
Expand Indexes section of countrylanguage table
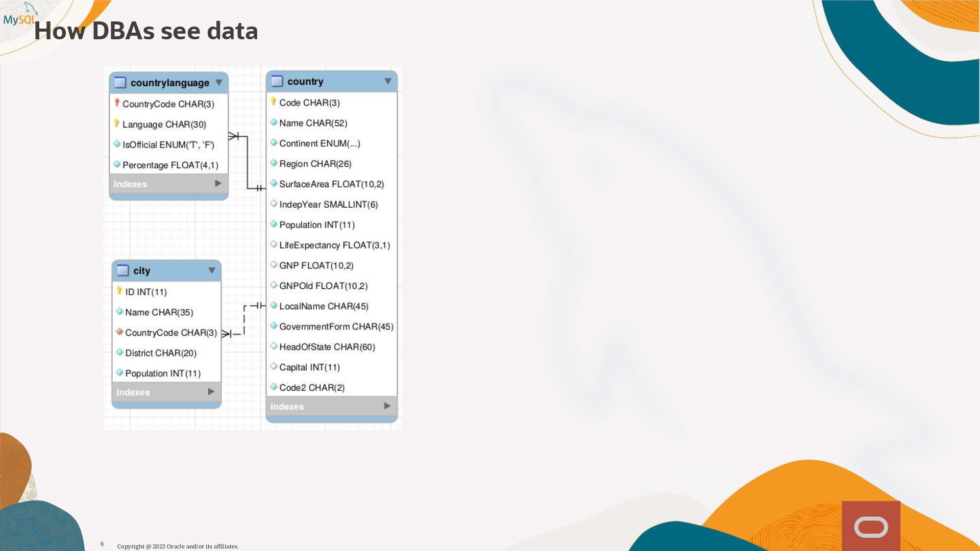[x=218, y=184]
